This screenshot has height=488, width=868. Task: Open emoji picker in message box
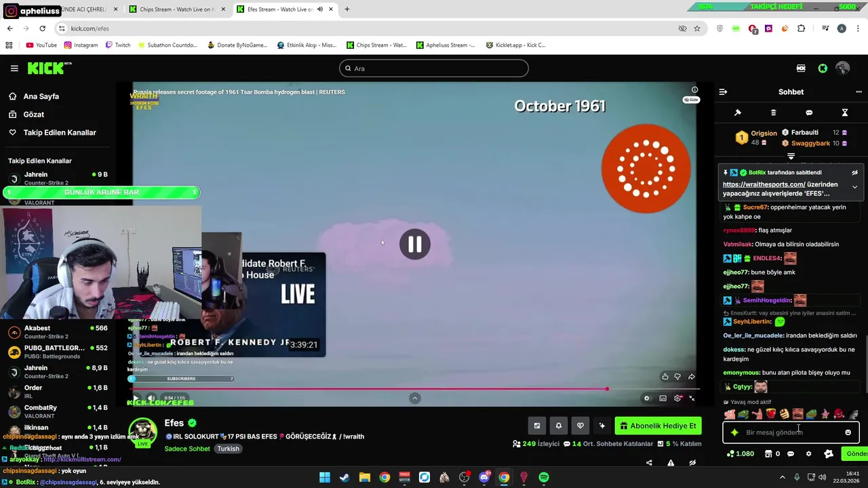pyautogui.click(x=848, y=432)
